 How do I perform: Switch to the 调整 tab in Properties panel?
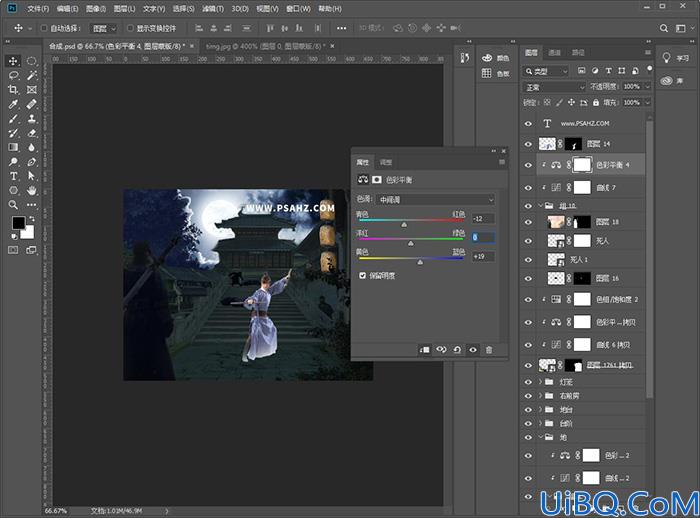pyautogui.click(x=386, y=162)
